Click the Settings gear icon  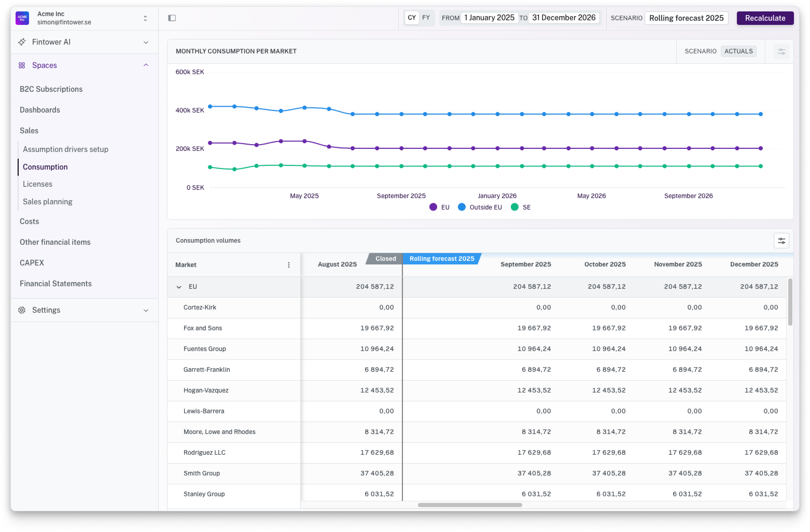(x=22, y=310)
